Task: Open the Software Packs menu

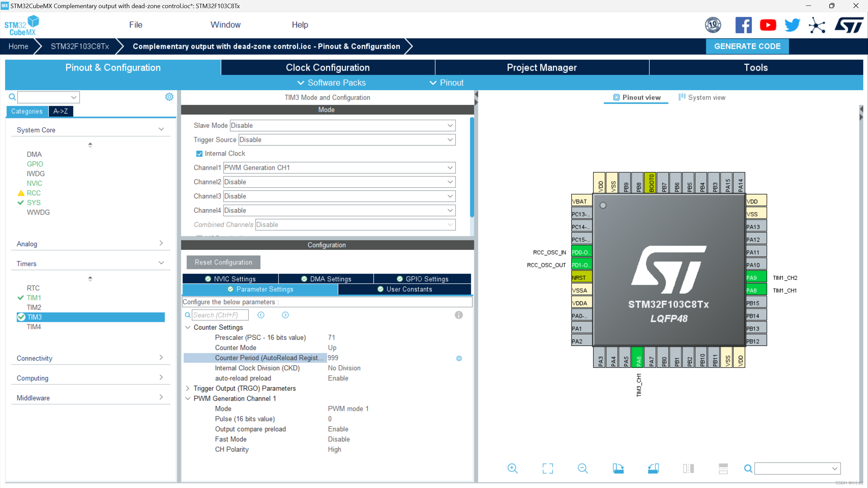Action: 331,83
